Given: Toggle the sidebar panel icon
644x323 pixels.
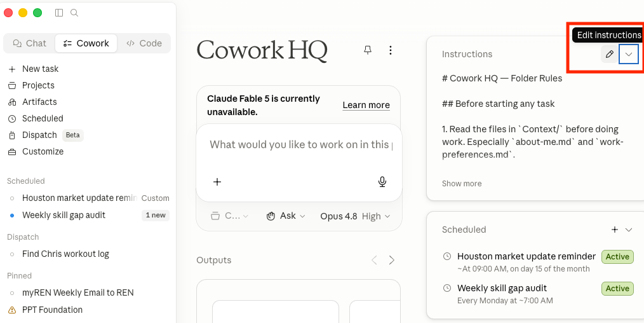Looking at the screenshot, I should tap(59, 13).
